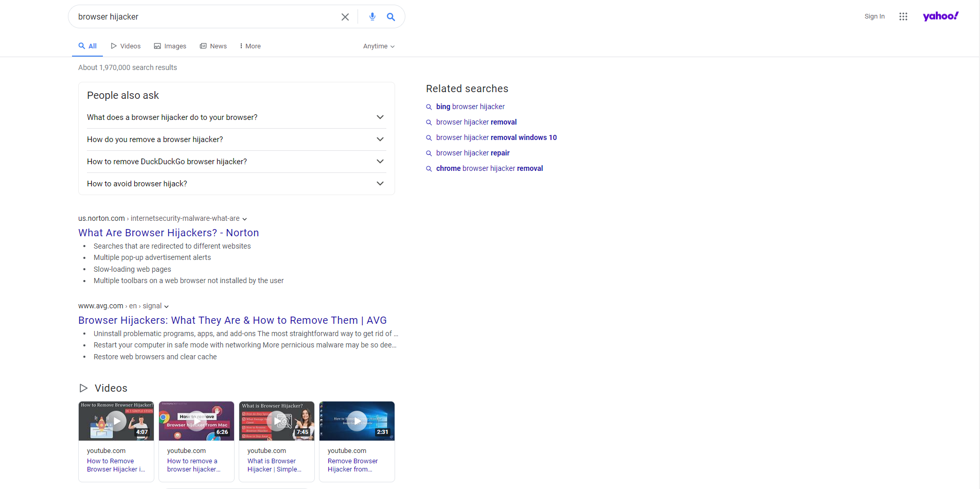Play the 6:26 Browser hijacker from Mac video
The height and width of the screenshot is (489, 980).
(197, 421)
